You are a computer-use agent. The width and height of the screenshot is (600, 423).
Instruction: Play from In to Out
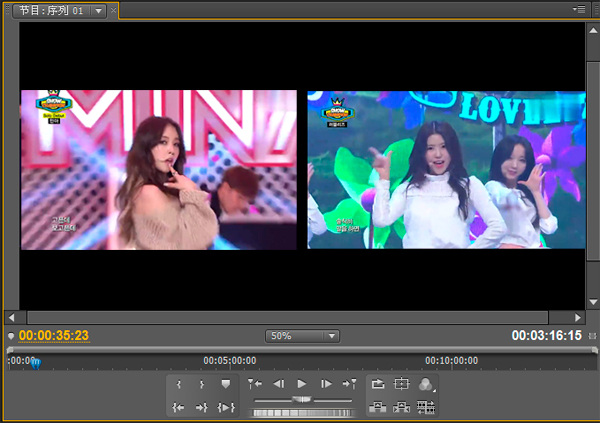coord(226,408)
